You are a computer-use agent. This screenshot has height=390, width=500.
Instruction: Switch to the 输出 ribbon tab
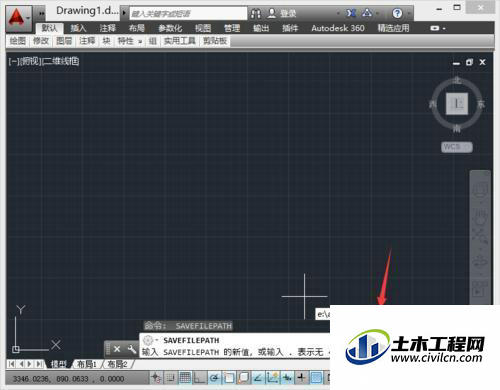[261, 28]
